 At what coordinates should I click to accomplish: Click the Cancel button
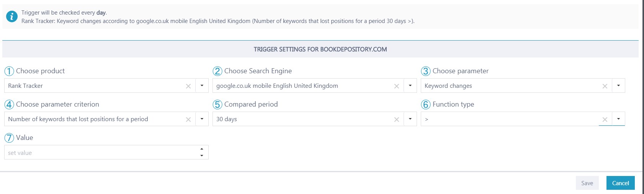620,183
